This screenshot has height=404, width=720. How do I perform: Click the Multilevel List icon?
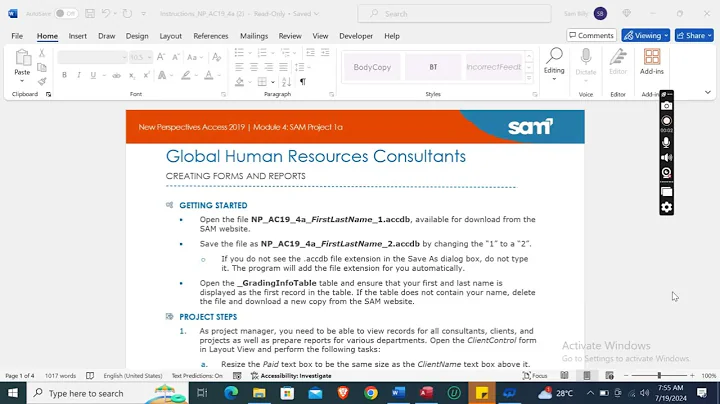[x=285, y=53]
